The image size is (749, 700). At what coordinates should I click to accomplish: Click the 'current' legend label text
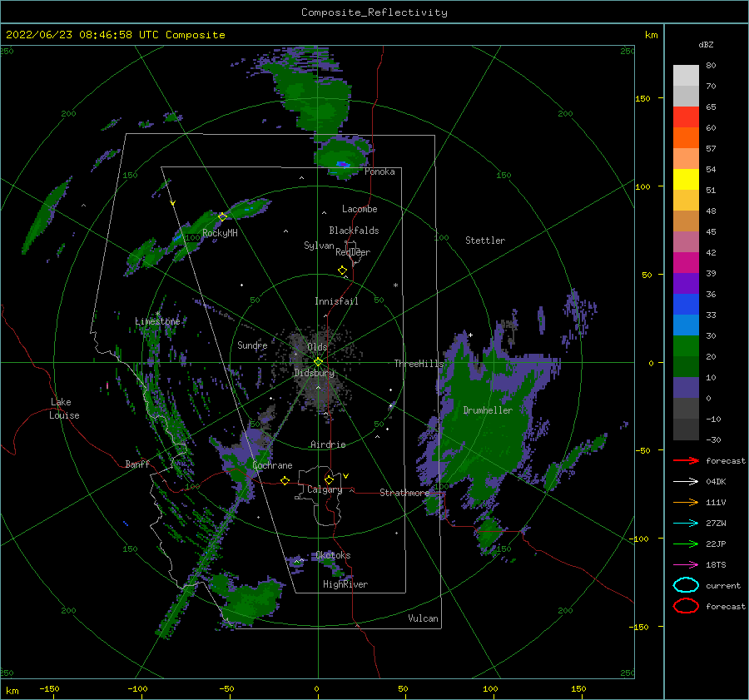[x=723, y=585]
